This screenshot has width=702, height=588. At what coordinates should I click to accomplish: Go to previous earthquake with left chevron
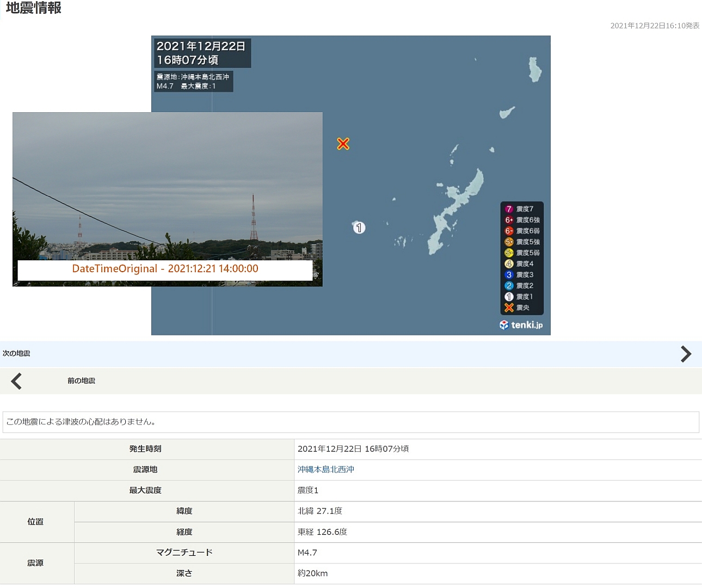[17, 381]
